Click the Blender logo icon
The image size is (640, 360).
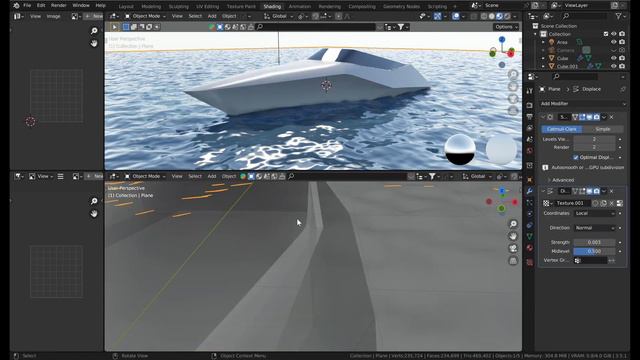coord(16,6)
